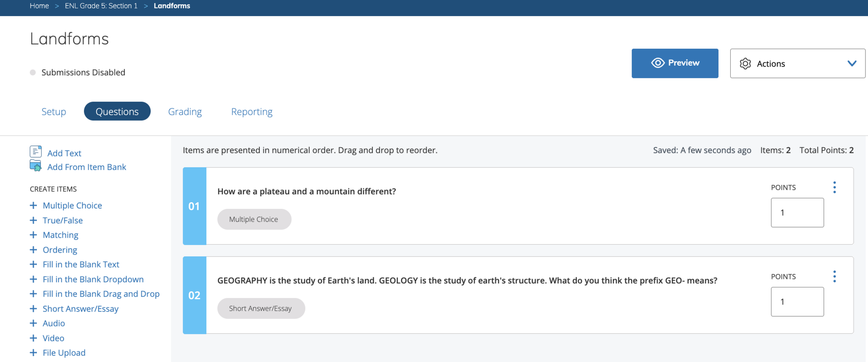The width and height of the screenshot is (868, 362).
Task: Click the plus icon beside File Upload
Action: pos(33,353)
